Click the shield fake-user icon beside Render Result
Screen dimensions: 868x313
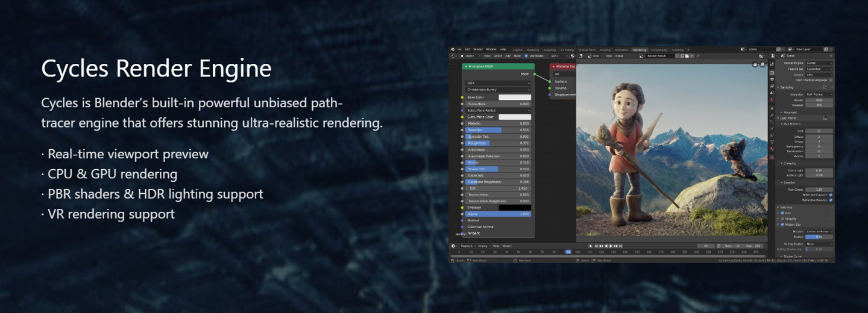click(677, 56)
